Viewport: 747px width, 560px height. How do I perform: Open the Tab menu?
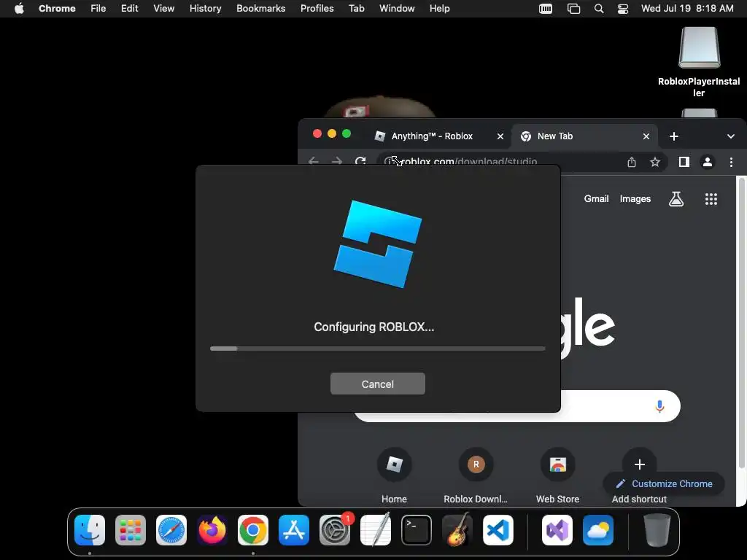356,9
